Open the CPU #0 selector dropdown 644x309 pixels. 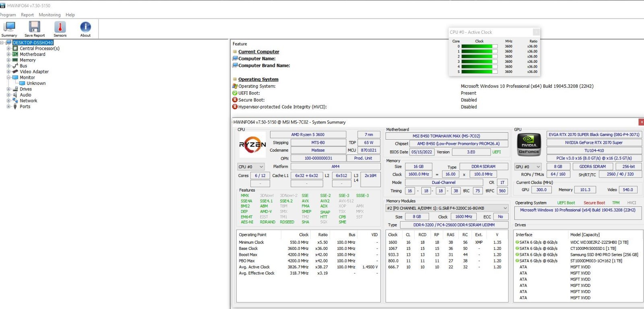pos(251,167)
